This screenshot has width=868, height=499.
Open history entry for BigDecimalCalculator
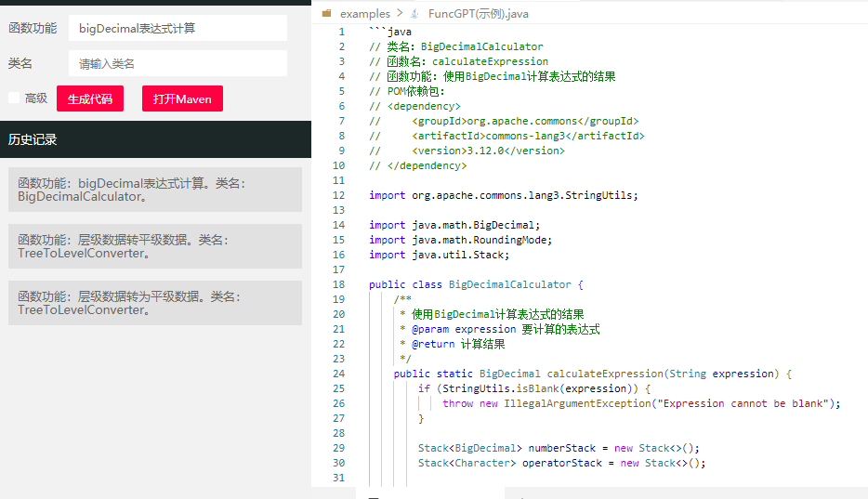[155, 190]
